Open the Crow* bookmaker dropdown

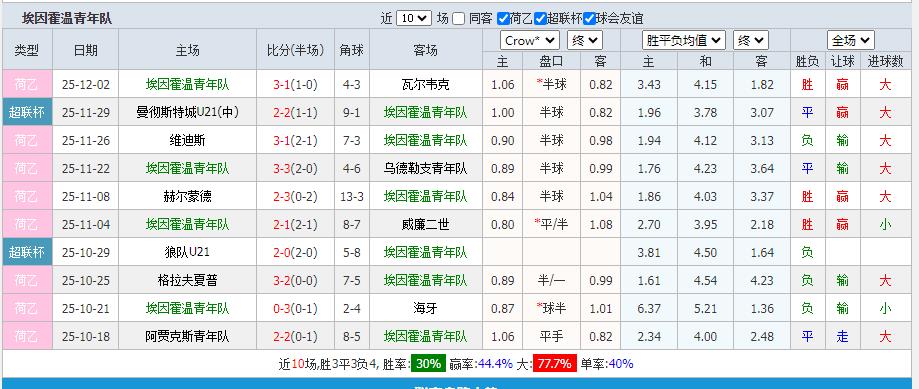pyautogui.click(x=530, y=40)
